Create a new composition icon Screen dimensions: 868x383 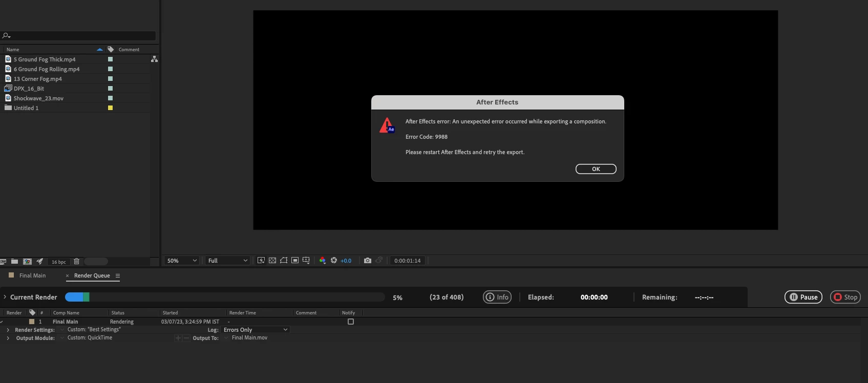click(x=27, y=261)
